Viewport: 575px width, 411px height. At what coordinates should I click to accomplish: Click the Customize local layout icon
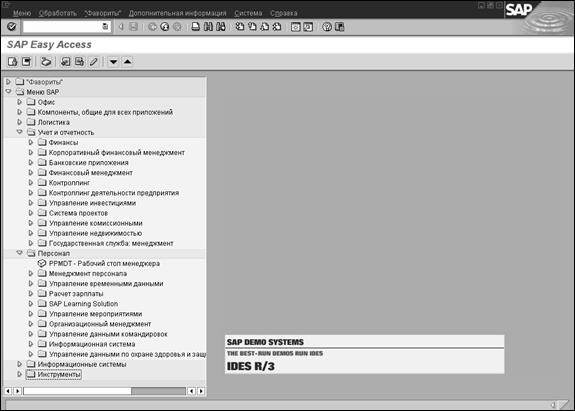[340, 27]
